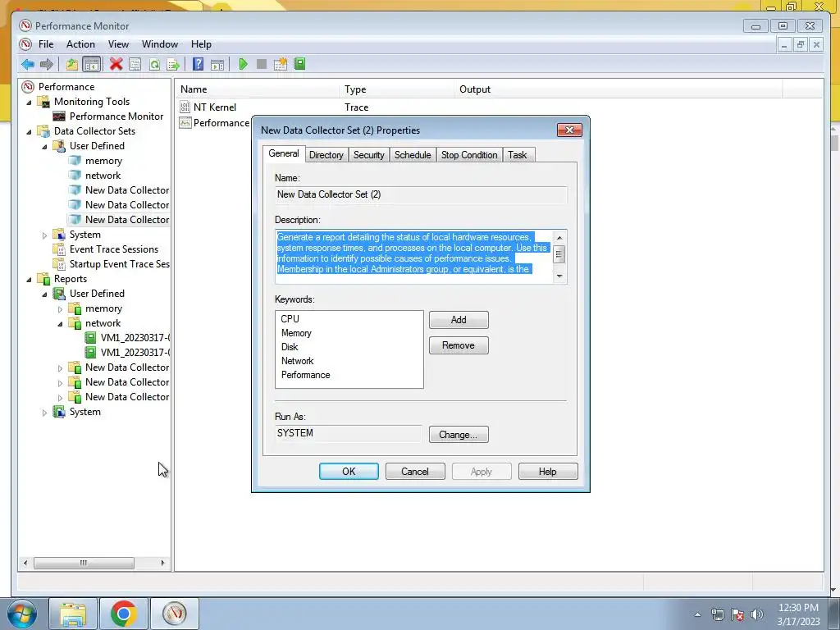Click the Change... Run As button
Image resolution: width=840 pixels, height=630 pixels.
pos(459,435)
